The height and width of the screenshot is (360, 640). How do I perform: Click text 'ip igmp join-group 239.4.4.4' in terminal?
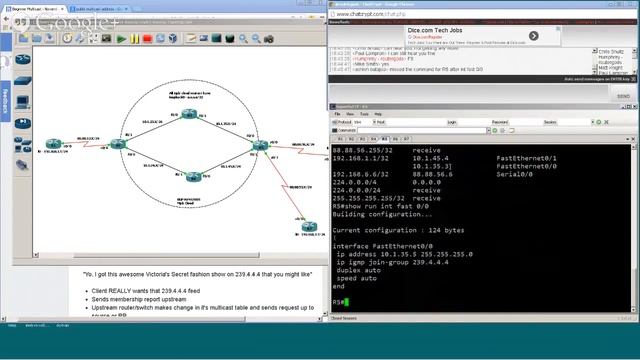[x=393, y=262]
